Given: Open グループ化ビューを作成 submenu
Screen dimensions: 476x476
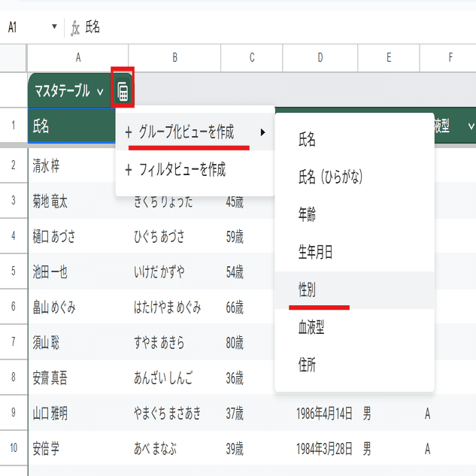Looking at the screenshot, I should pyautogui.click(x=195, y=132).
